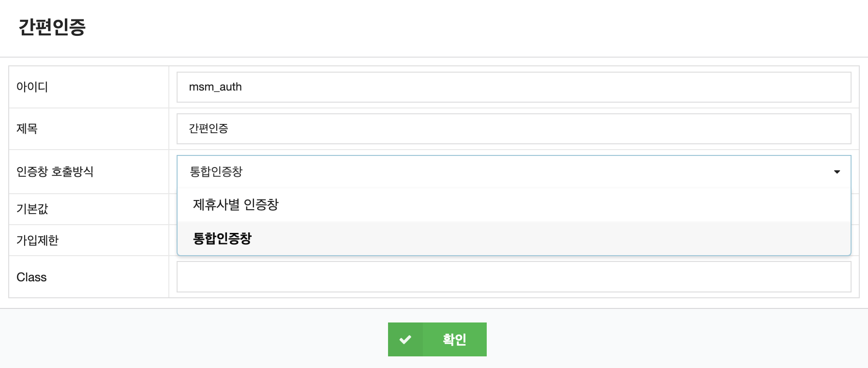This screenshot has height=368, width=868.
Task: Click the 제목 row label
Action: tap(27, 129)
